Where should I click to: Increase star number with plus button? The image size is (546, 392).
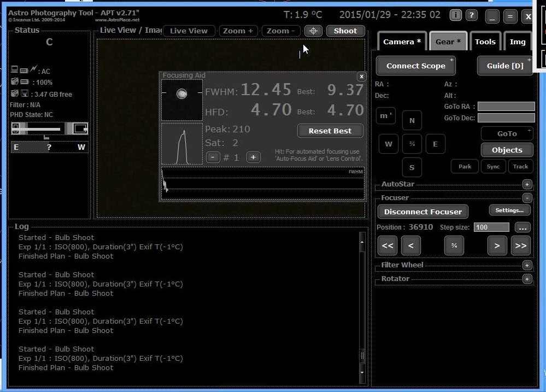tap(253, 157)
